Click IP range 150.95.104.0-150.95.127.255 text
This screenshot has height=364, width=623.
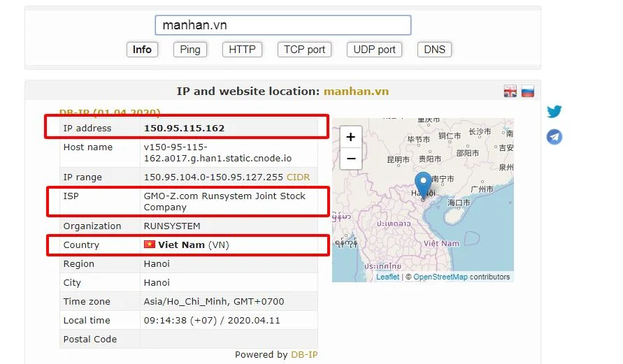213,177
